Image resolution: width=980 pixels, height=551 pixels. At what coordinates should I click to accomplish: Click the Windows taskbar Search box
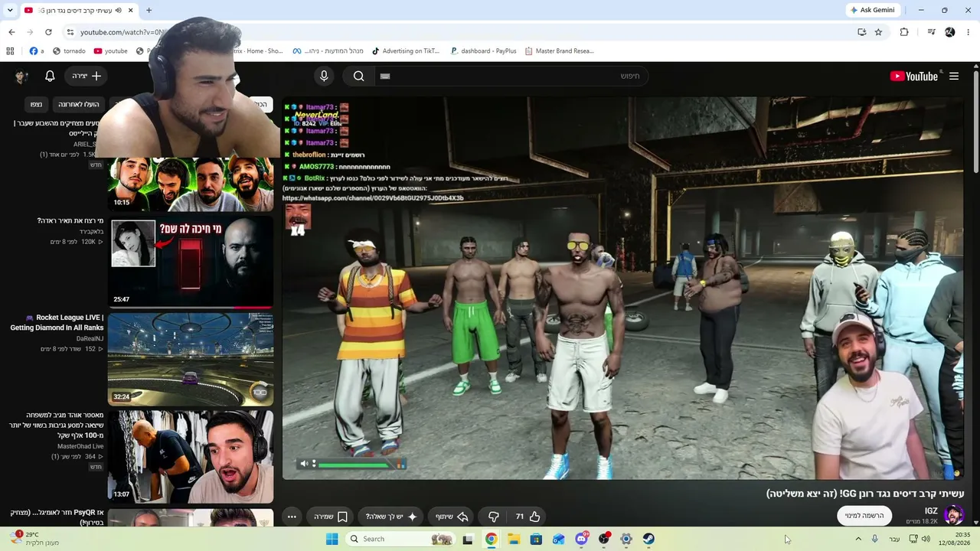(x=400, y=539)
